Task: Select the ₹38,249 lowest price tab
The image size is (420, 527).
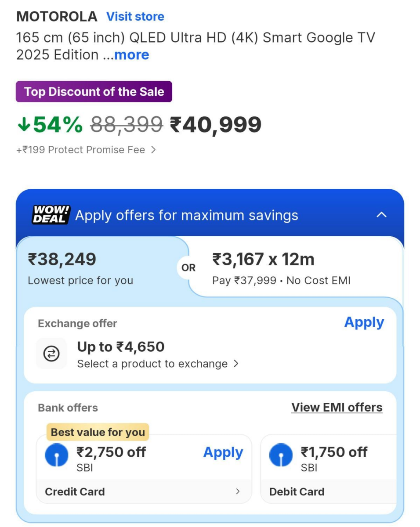Action: pyautogui.click(x=80, y=267)
